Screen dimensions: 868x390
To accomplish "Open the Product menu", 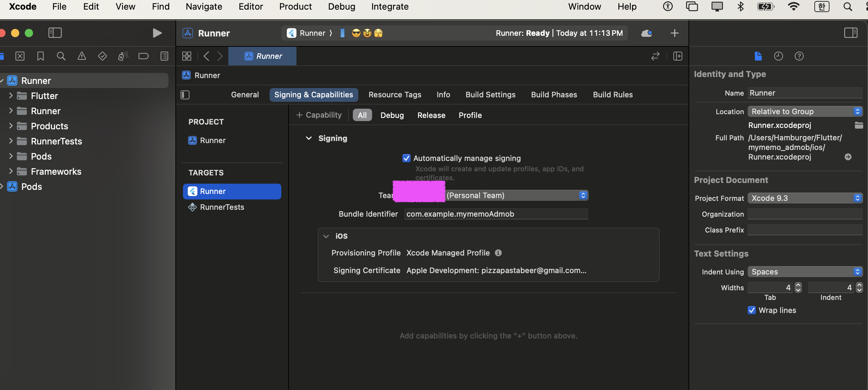I will [295, 7].
